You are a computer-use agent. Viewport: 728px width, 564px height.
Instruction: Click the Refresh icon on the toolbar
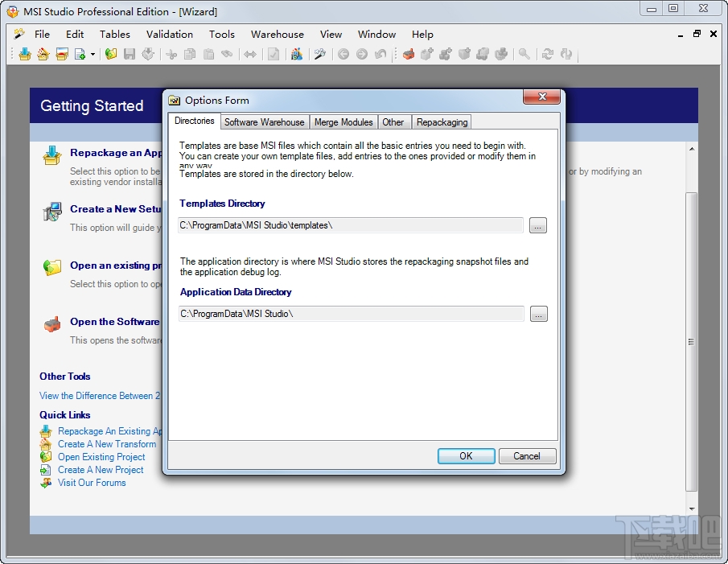[x=549, y=54]
